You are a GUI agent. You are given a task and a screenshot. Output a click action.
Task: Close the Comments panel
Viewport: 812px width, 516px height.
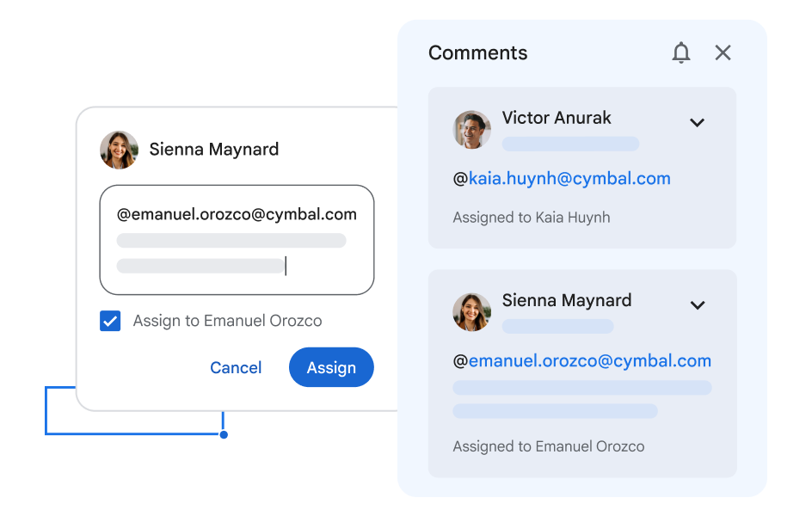pyautogui.click(x=723, y=53)
